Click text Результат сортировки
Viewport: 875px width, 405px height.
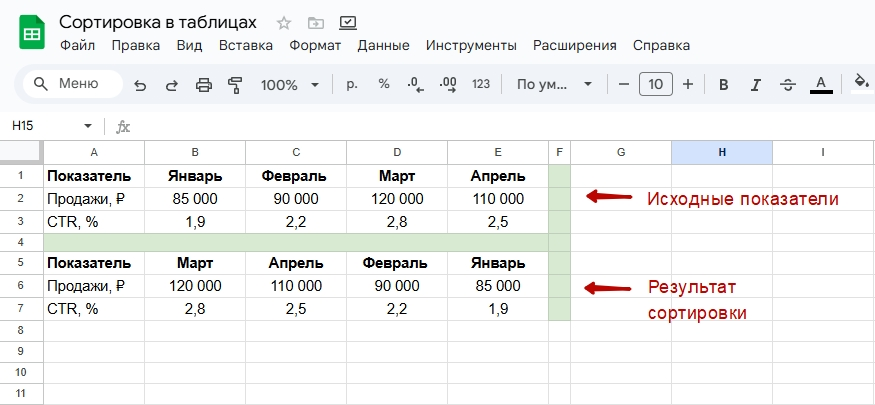click(697, 300)
